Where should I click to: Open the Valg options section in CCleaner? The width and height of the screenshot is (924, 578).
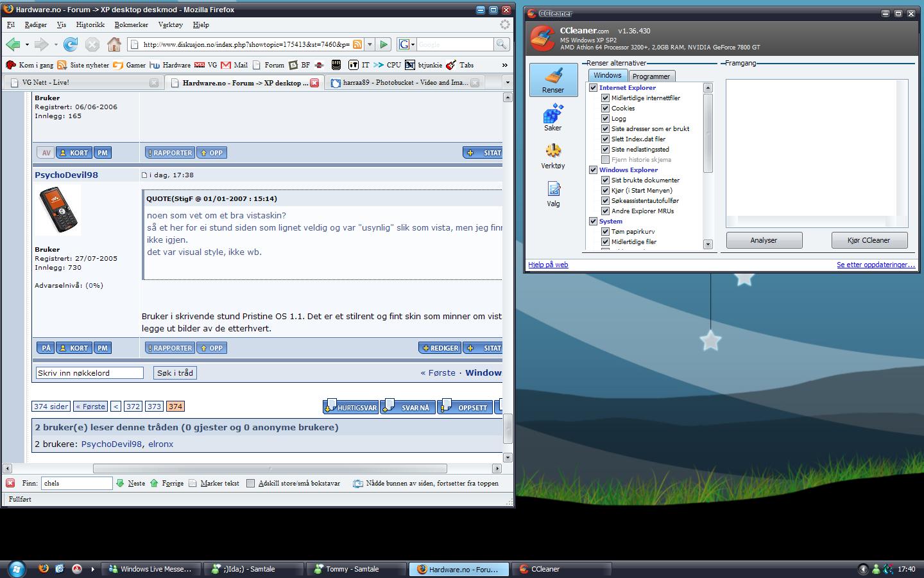(x=553, y=194)
